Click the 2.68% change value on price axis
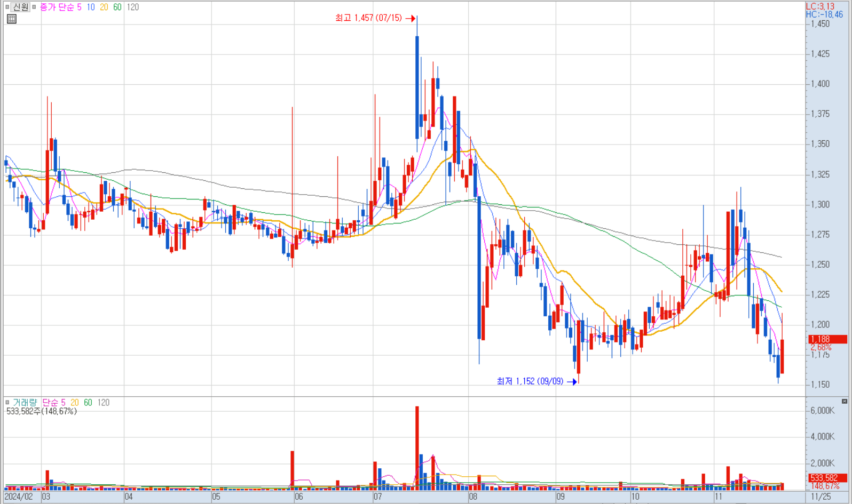852x504 pixels. click(821, 347)
